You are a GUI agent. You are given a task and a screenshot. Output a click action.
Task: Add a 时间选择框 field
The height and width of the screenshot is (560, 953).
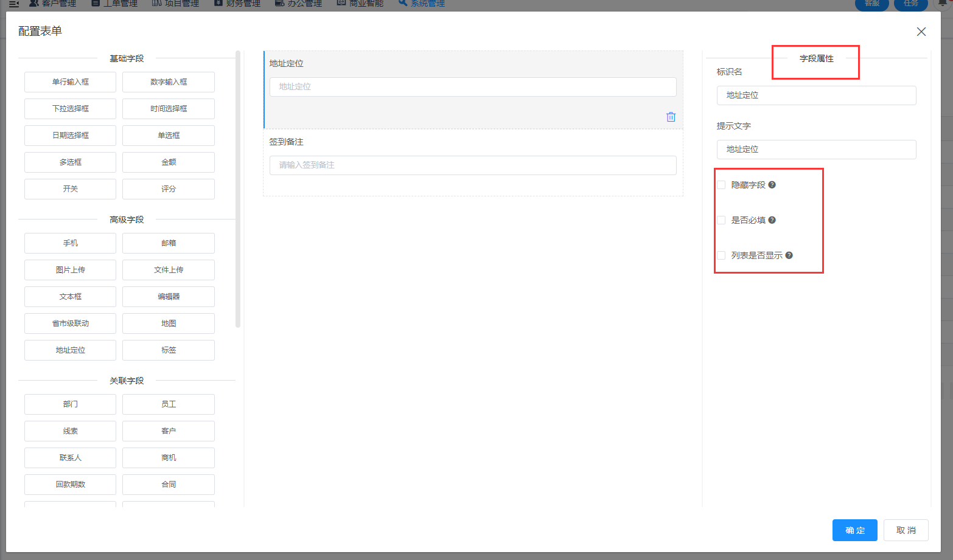tap(169, 109)
